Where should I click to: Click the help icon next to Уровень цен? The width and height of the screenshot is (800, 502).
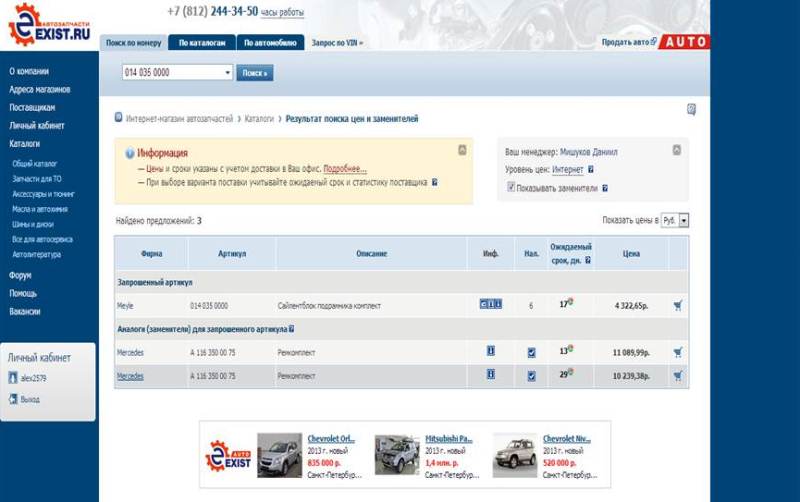pos(591,170)
